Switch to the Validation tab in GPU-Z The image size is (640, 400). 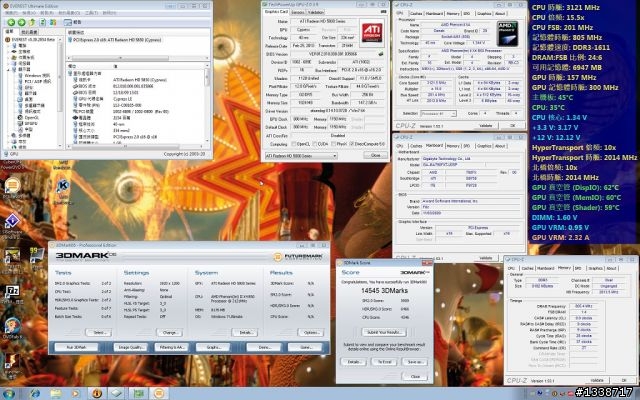tap(316, 12)
